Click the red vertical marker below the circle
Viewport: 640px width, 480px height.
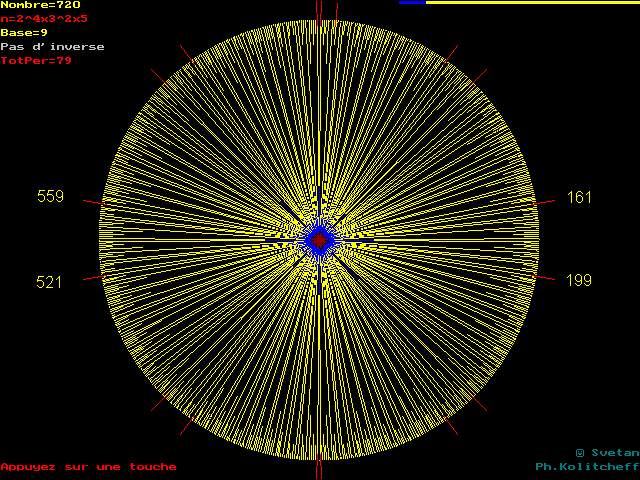(x=319, y=470)
